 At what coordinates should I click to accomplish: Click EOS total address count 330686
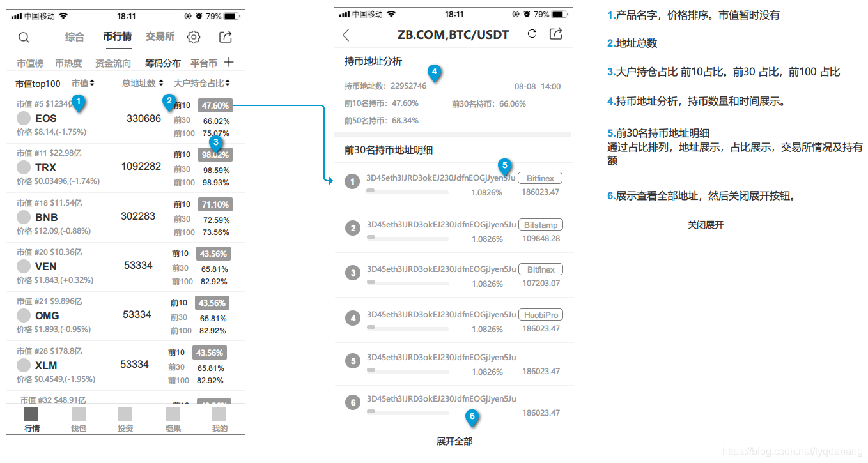coord(144,118)
